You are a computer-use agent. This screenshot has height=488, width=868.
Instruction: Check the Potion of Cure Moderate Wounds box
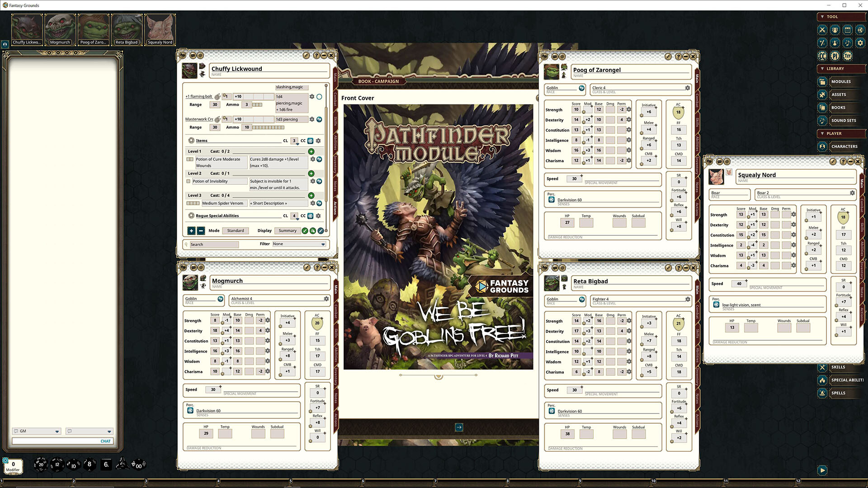click(189, 160)
